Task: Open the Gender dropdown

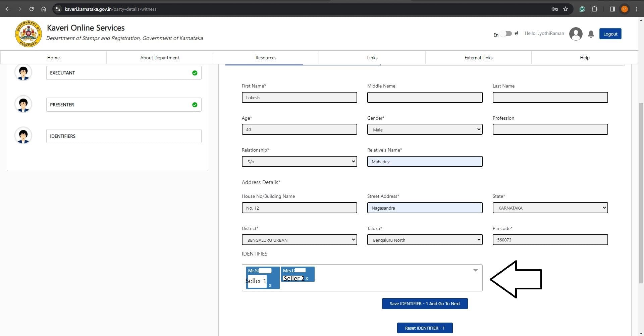Action: click(425, 129)
